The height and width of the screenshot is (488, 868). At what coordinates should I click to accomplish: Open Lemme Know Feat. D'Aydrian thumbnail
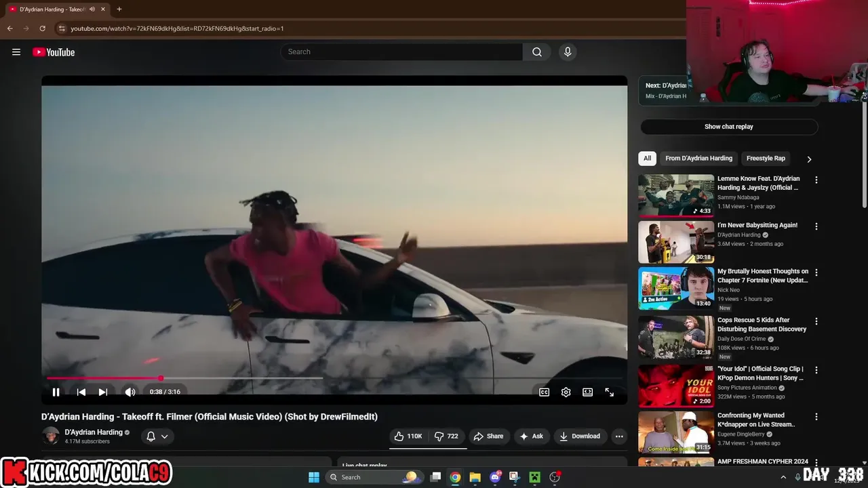675,196
